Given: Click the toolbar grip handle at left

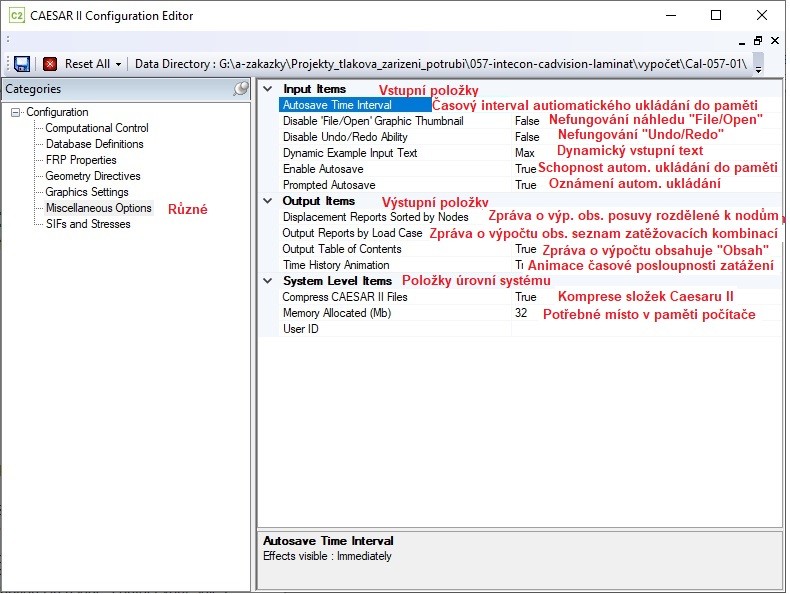Looking at the screenshot, I should pyautogui.click(x=8, y=64).
